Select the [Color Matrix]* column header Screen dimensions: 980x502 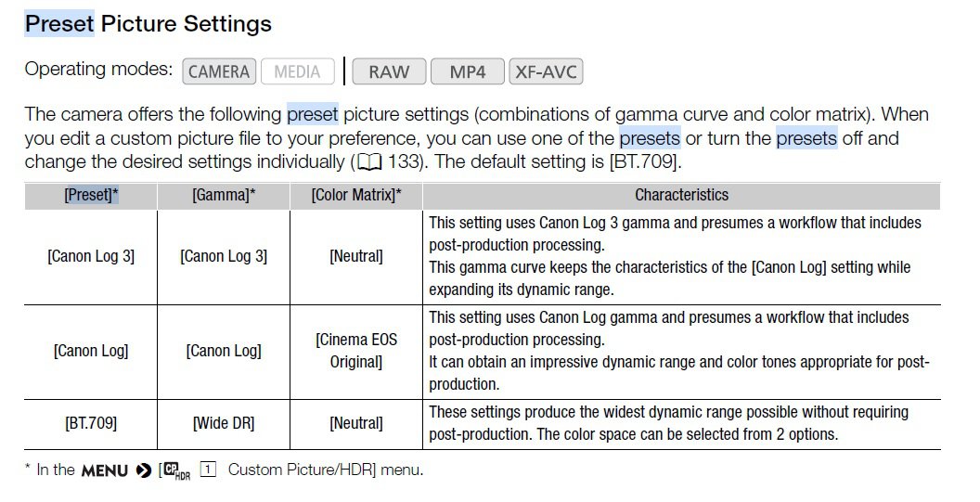click(x=356, y=195)
